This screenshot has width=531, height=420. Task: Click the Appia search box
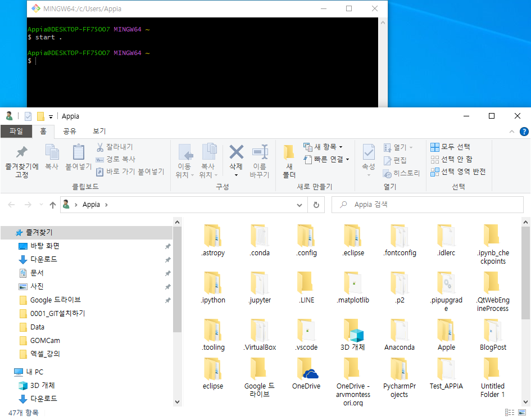coord(428,205)
